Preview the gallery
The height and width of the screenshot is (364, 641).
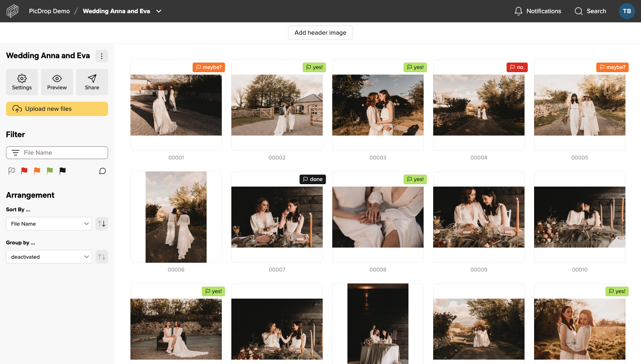pos(57,82)
